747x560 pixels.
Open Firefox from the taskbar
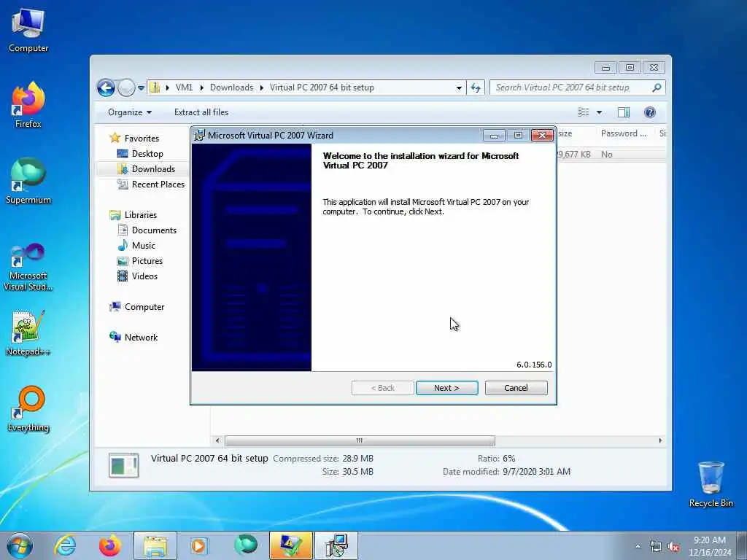click(109, 545)
